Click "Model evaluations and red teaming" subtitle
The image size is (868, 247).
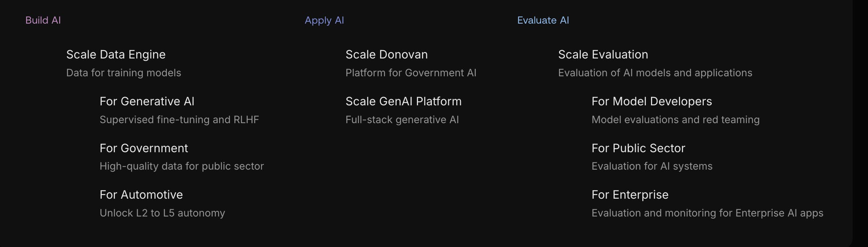click(x=675, y=120)
